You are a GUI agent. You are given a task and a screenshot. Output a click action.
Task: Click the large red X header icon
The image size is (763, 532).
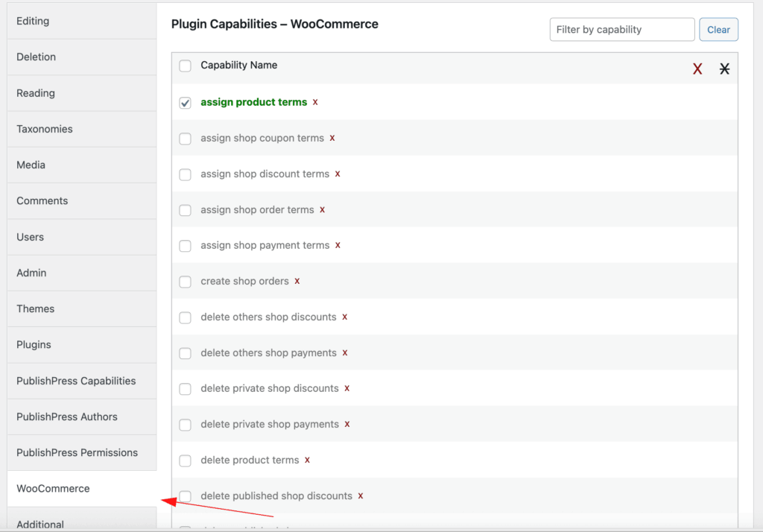point(697,69)
